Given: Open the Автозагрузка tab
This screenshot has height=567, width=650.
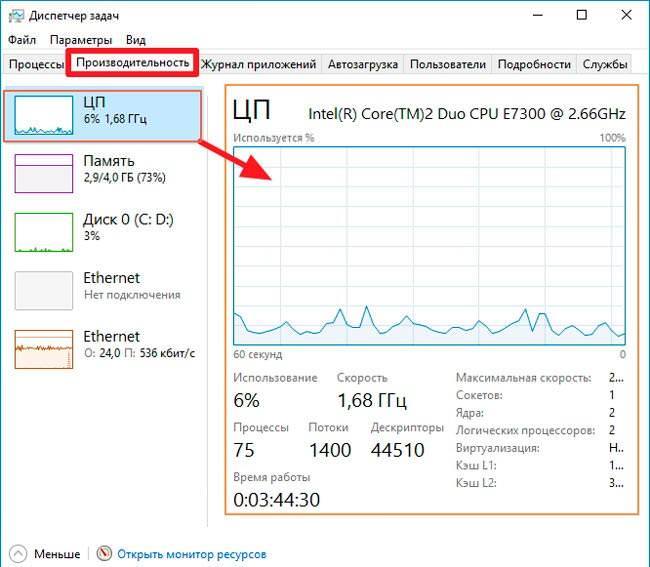Looking at the screenshot, I should (x=363, y=64).
